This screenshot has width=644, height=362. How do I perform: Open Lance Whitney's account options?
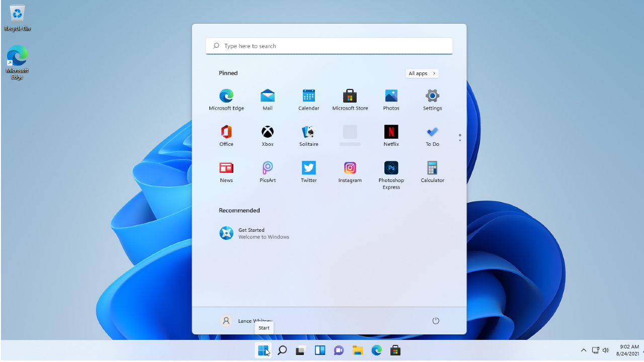[246, 320]
